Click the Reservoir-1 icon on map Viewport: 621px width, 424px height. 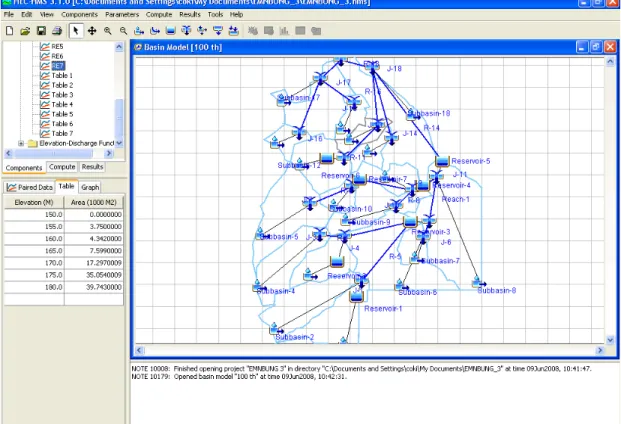356,297
